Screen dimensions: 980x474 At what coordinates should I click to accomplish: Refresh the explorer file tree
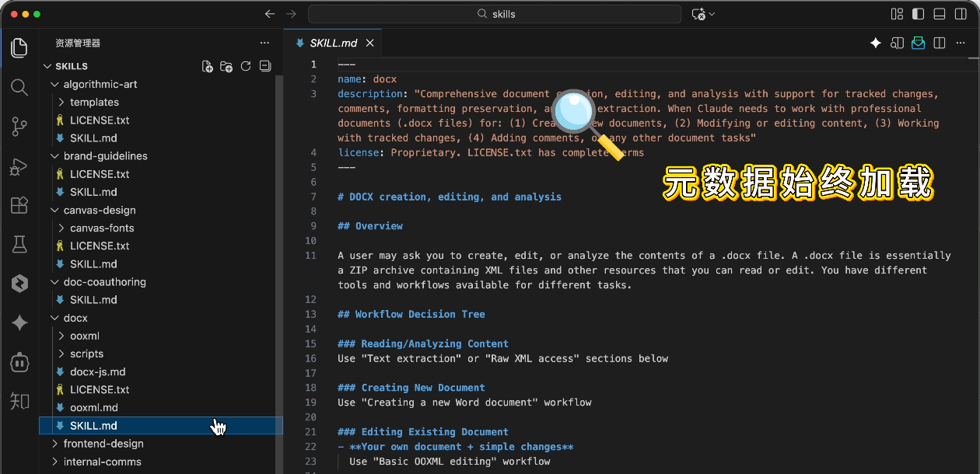[x=246, y=66]
